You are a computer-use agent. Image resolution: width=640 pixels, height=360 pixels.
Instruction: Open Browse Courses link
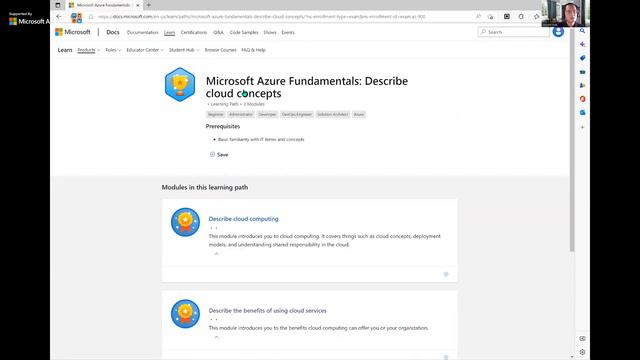220,50
